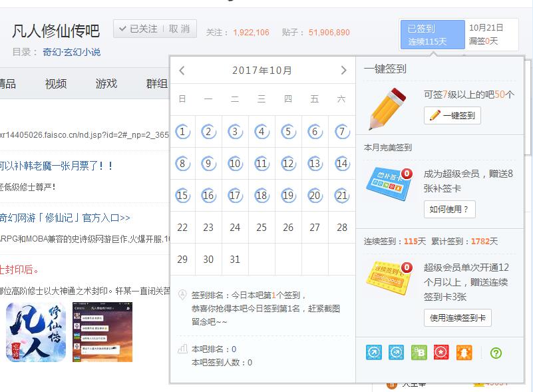Click the faisco.cn/nd.jsp URL text in post
Image resolution: width=533 pixels, height=392 pixels.
pos(85,135)
